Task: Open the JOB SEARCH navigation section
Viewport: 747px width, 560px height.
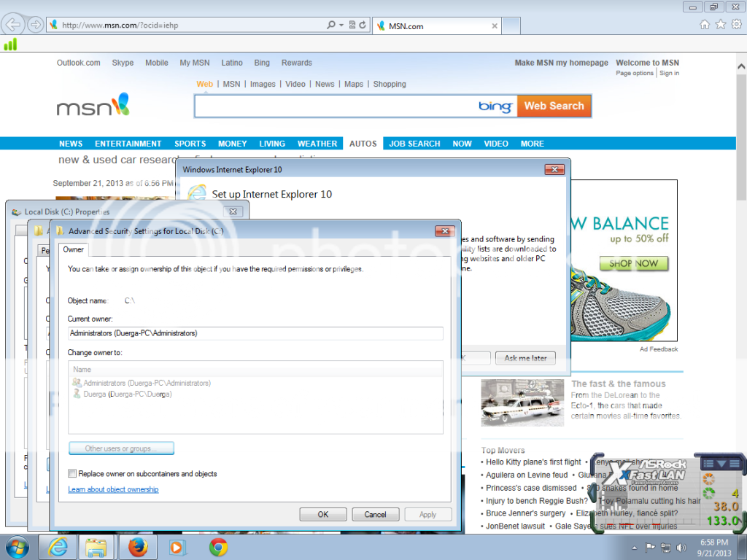Action: 414,144
